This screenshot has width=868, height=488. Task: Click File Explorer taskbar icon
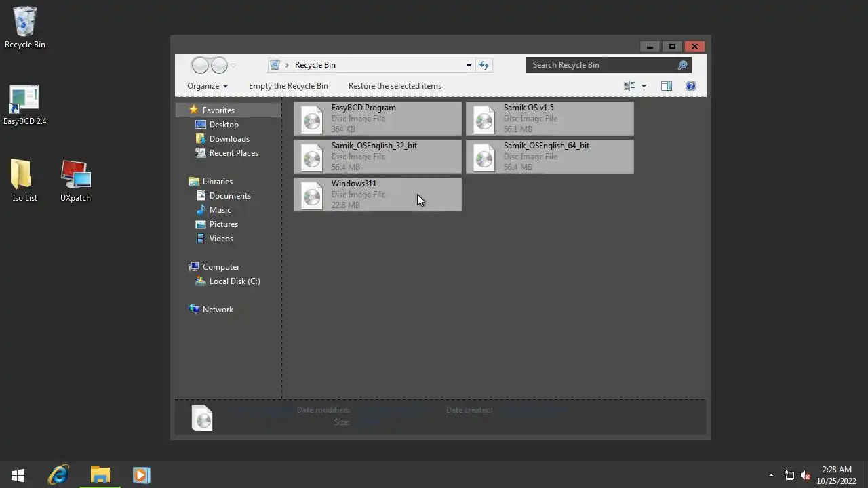[100, 475]
